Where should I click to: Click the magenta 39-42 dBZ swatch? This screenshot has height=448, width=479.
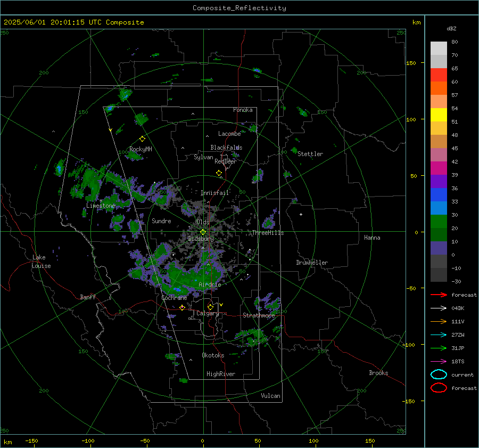pyautogui.click(x=439, y=168)
